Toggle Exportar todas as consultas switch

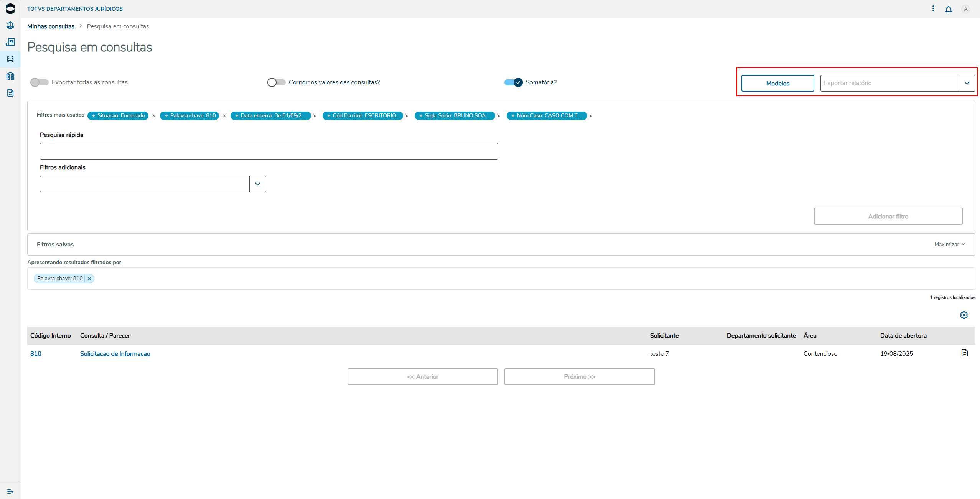40,82
